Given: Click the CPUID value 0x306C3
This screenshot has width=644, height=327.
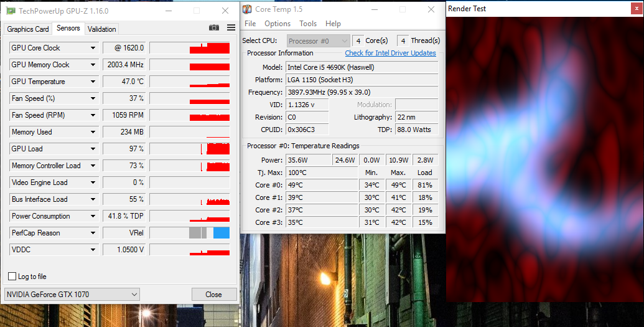Looking at the screenshot, I should click(307, 130).
